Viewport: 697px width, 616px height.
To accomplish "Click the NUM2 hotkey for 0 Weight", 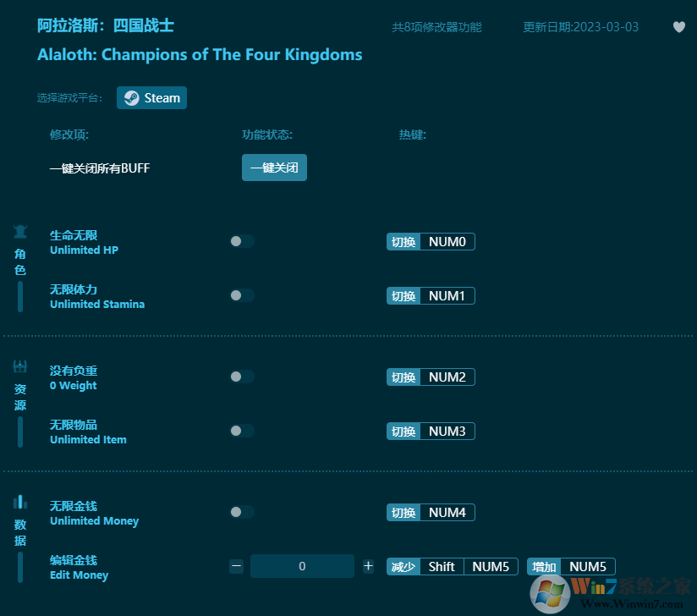I will [447, 377].
